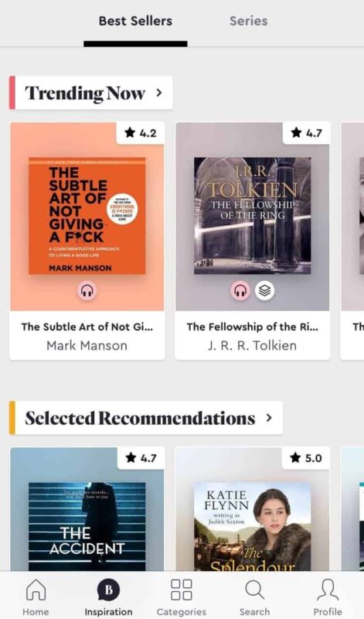The height and width of the screenshot is (619, 364).
Task: Open The Accident book cover
Action: tap(87, 526)
